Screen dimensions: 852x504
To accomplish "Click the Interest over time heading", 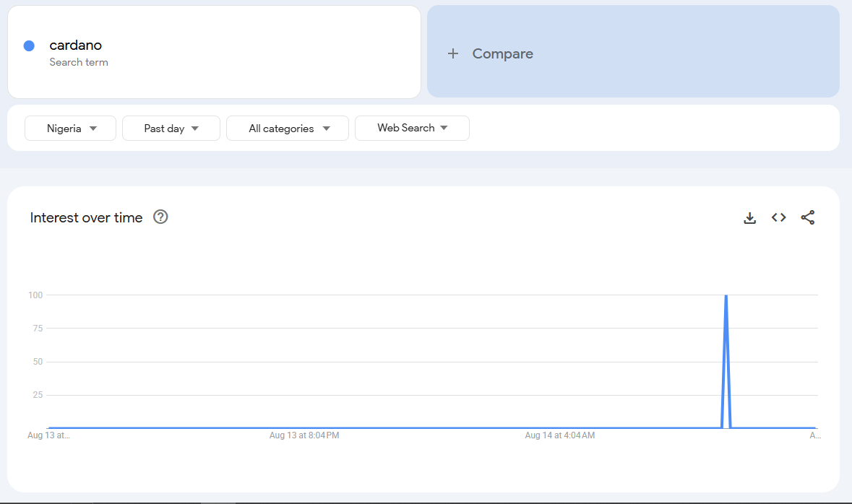I will tap(87, 218).
